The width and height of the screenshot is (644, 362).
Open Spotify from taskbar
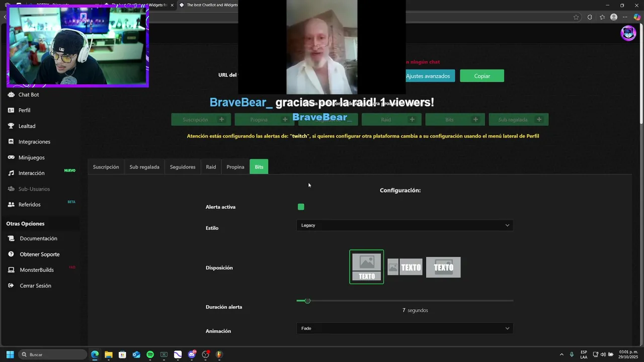pos(150,354)
